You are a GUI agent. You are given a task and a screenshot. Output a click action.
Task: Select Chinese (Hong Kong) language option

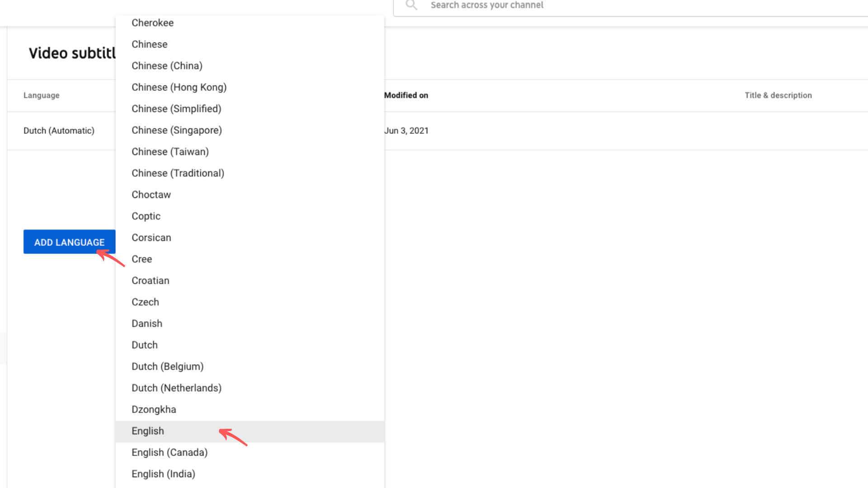point(179,87)
